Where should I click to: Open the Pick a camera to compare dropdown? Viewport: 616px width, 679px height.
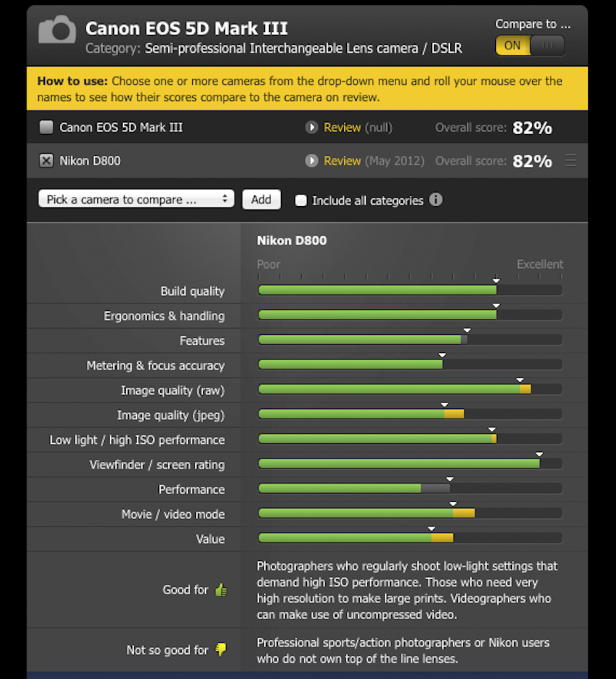click(137, 199)
